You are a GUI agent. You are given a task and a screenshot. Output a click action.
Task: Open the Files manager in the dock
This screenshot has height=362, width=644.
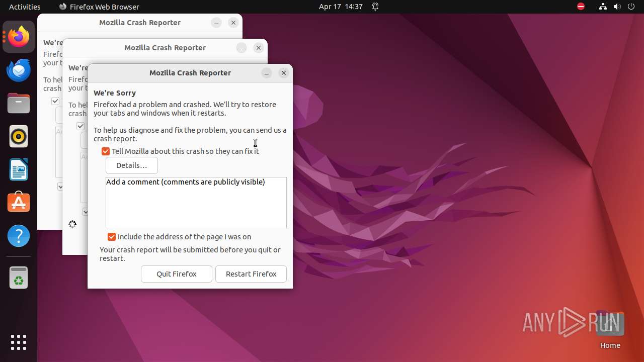click(x=19, y=103)
